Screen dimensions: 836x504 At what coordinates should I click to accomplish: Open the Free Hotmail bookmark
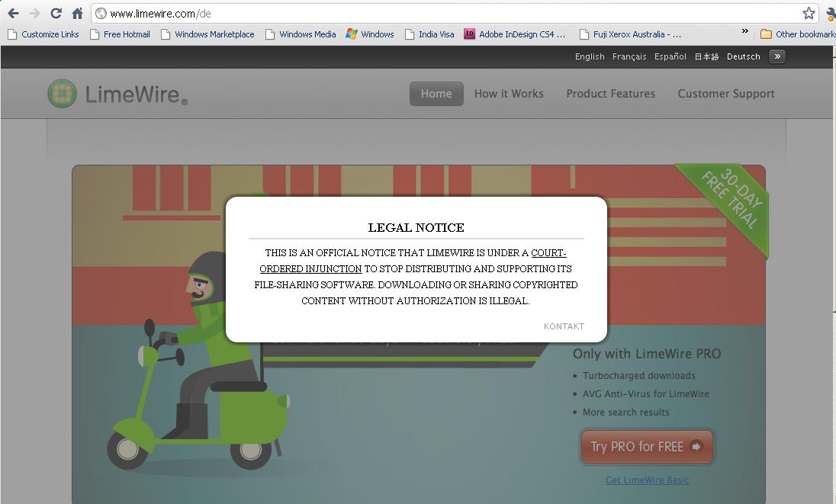click(120, 34)
